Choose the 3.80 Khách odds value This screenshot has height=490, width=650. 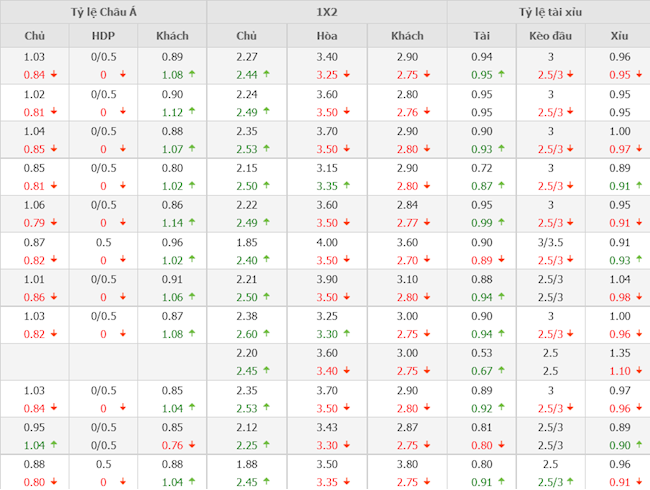pyautogui.click(x=406, y=464)
